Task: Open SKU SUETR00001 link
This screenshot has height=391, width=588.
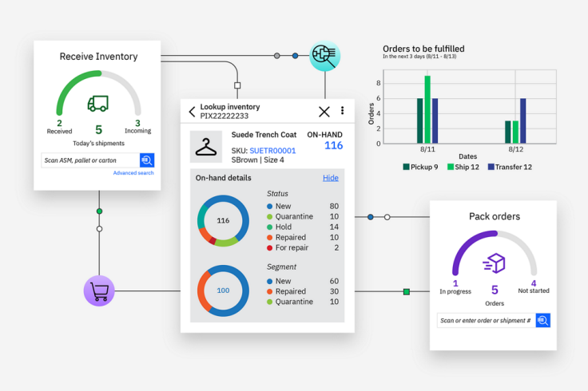Action: click(x=272, y=150)
